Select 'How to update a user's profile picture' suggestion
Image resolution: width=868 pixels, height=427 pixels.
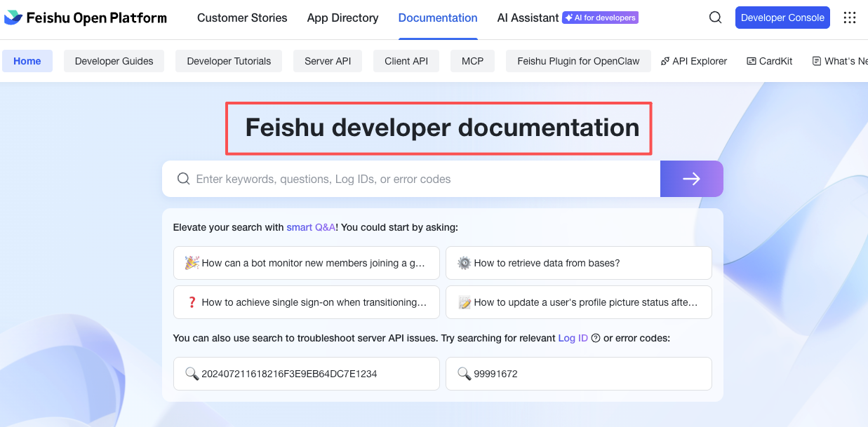[x=579, y=302]
